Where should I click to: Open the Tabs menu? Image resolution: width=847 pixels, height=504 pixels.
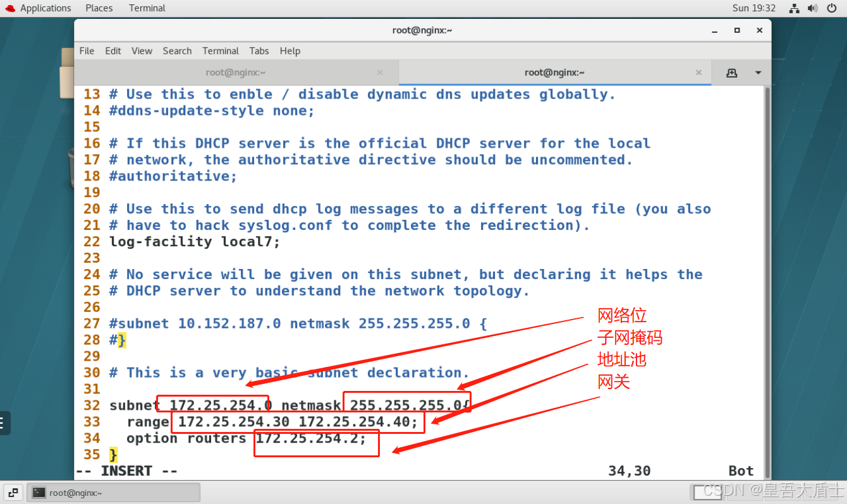(259, 51)
